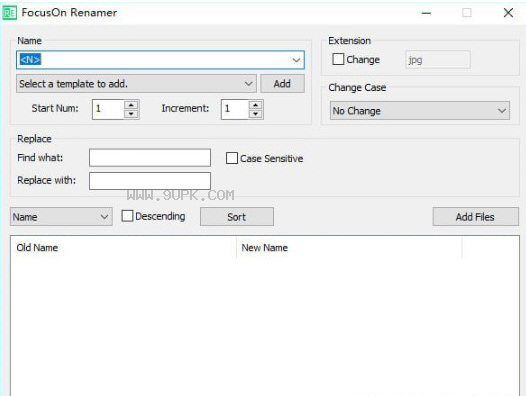Screen dimensions: 526x396
Task: Click the Start Num input field
Action: point(108,109)
